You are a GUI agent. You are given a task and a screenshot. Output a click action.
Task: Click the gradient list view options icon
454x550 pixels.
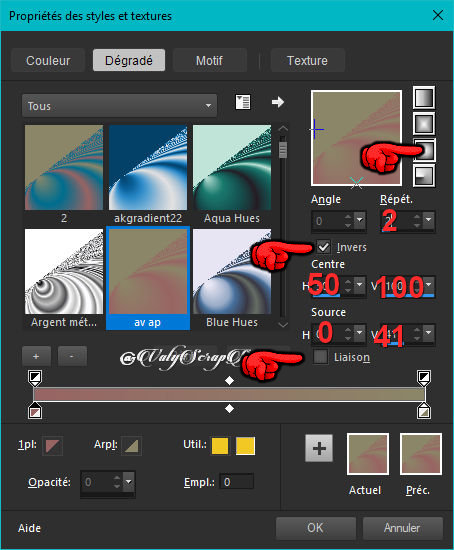tap(243, 102)
